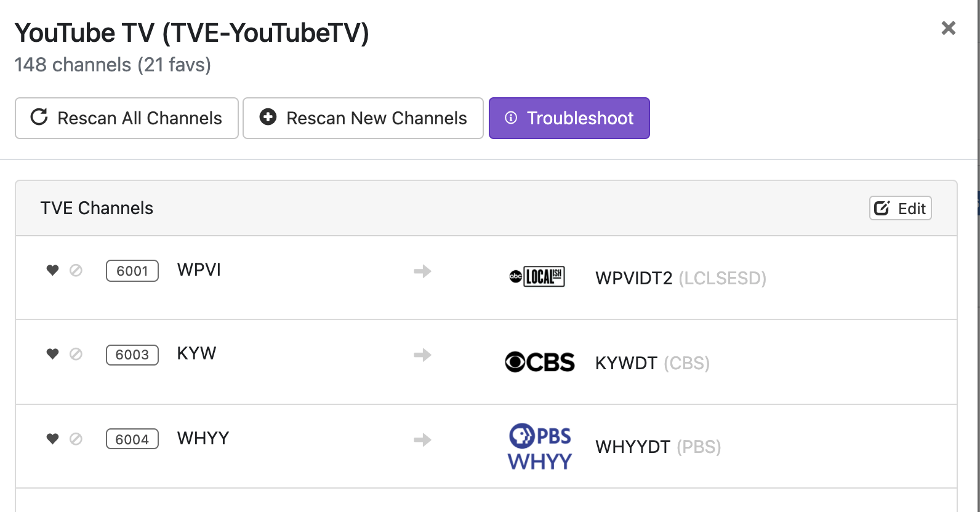The width and height of the screenshot is (980, 512).
Task: Hide KYW channel using block icon
Action: [x=76, y=354]
